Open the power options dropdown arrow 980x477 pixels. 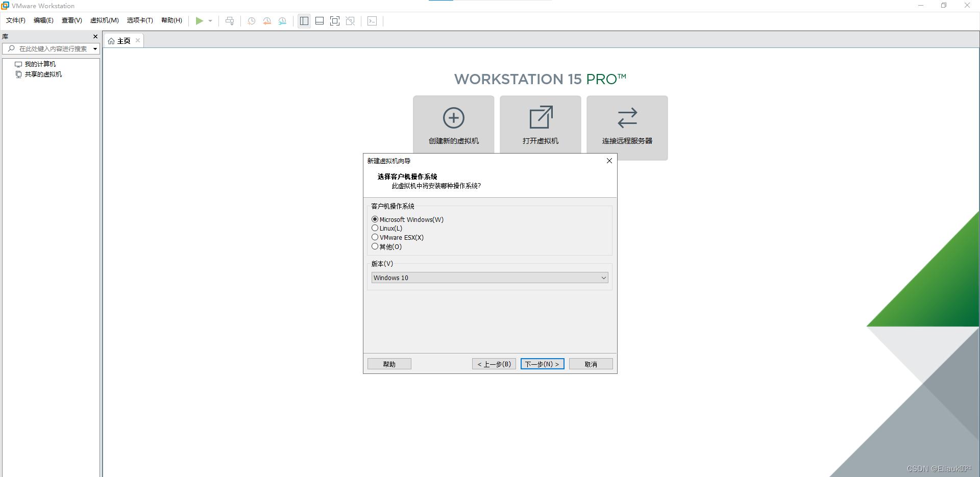coord(210,21)
